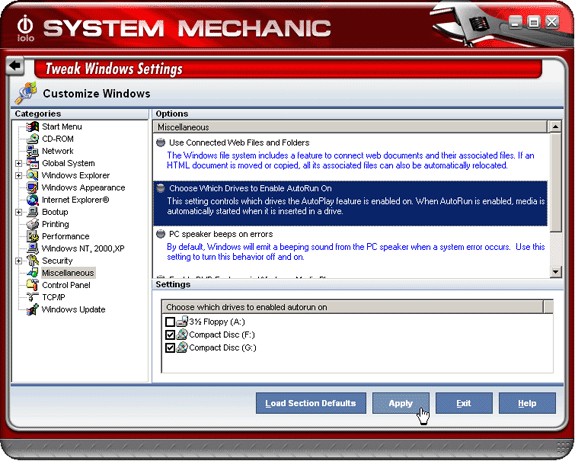Select the Printing category
The width and height of the screenshot is (575, 461).
click(x=55, y=224)
